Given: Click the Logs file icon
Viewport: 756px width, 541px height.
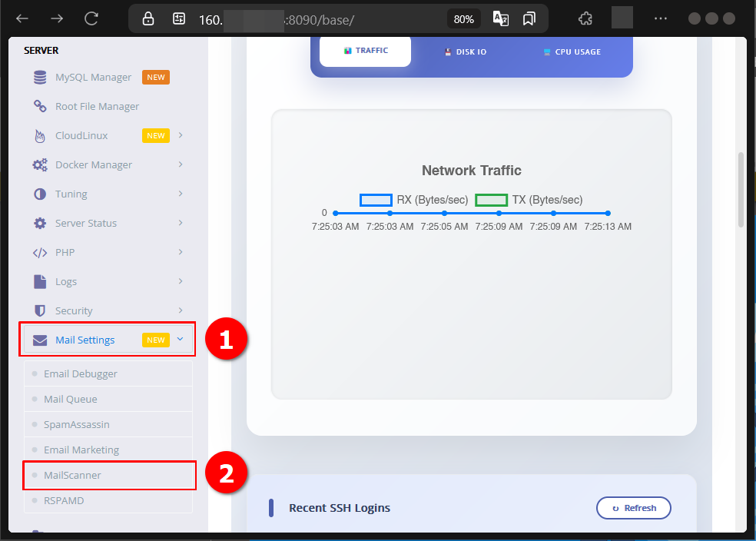Looking at the screenshot, I should 40,281.
